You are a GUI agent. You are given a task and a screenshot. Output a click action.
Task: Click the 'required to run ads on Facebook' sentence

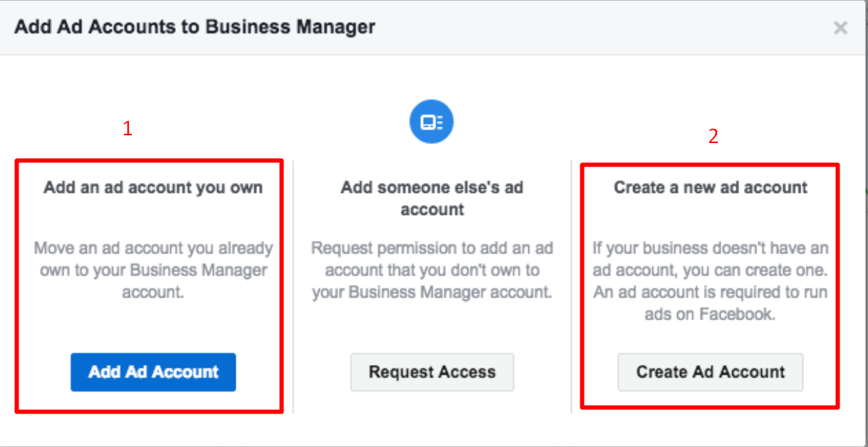pyautogui.click(x=711, y=303)
